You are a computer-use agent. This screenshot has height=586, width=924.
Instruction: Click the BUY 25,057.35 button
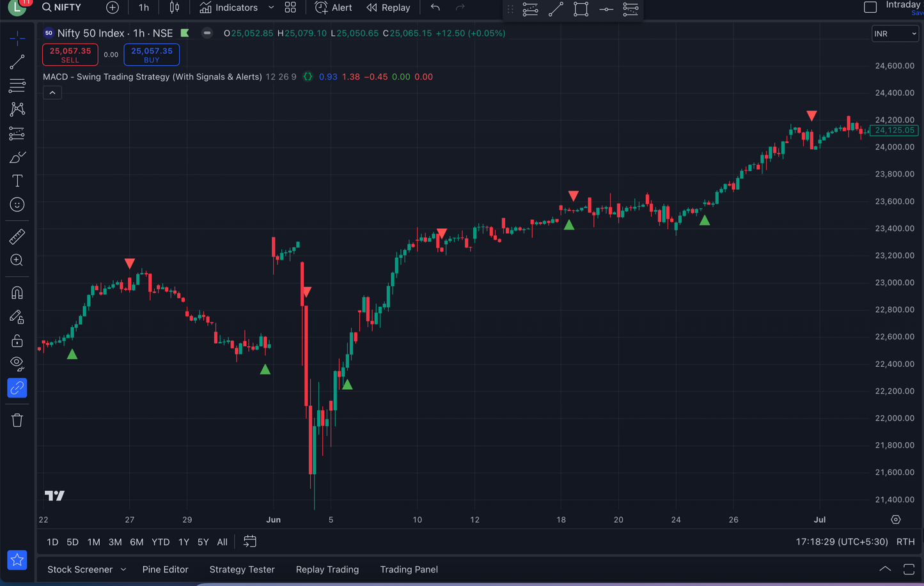[152, 54]
